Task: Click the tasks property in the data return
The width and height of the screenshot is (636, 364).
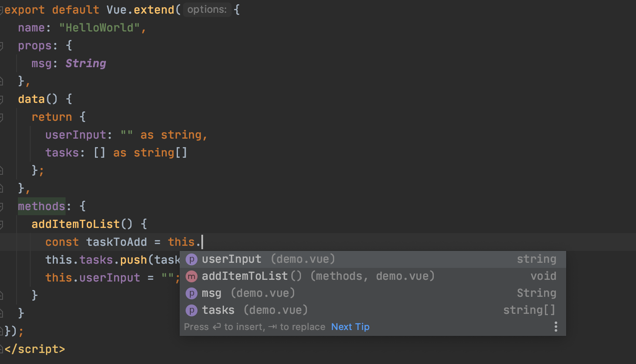Action: [62, 153]
